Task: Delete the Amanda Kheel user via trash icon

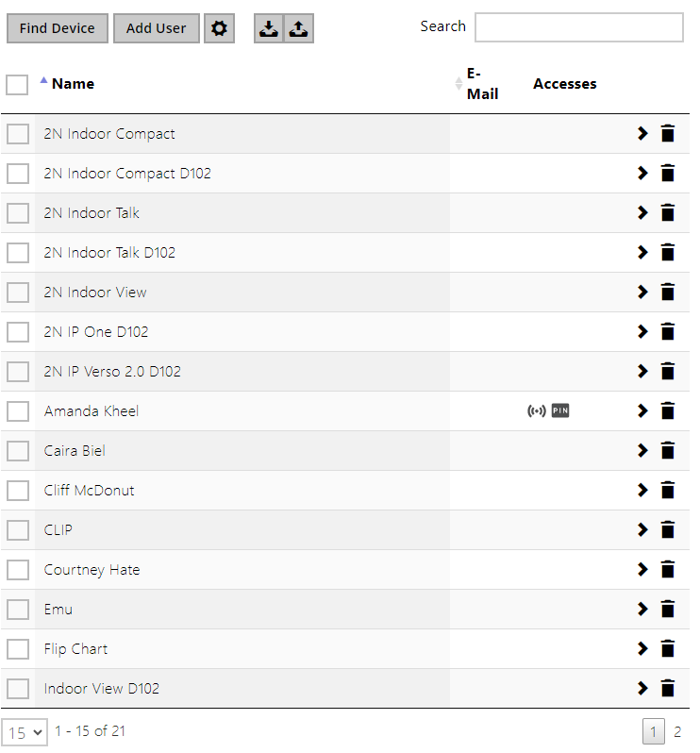Action: (x=668, y=410)
